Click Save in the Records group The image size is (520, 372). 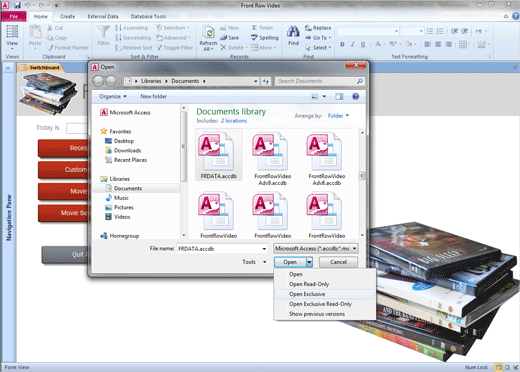click(229, 38)
